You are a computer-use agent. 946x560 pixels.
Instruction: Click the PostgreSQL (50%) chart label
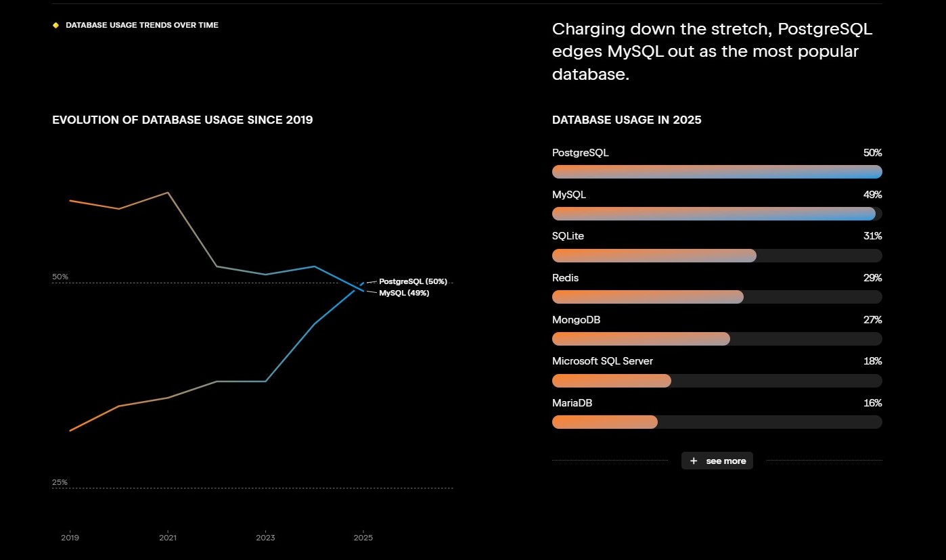pos(413,281)
